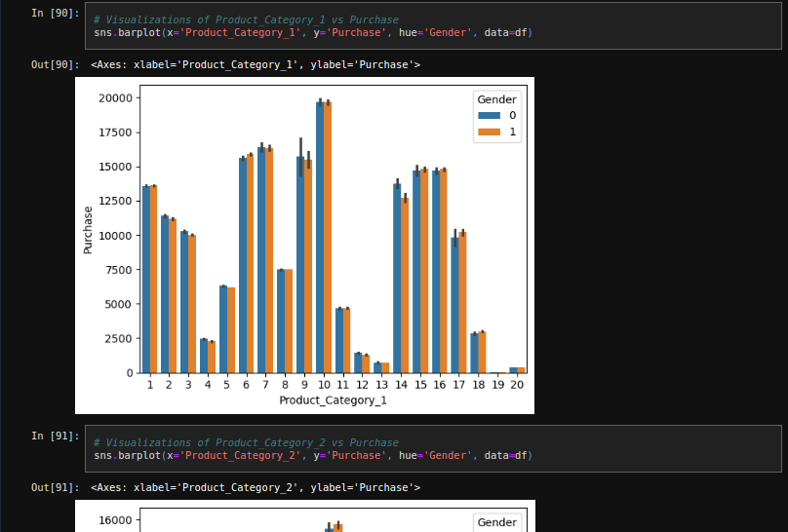This screenshot has height=532, width=788.
Task: Click the 7500 y-axis tick label
Action: coord(119,270)
